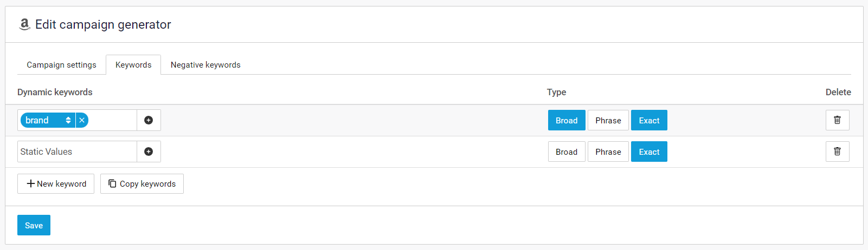868x250 pixels.
Task: Click the Copy keywords button
Action: coord(142,183)
